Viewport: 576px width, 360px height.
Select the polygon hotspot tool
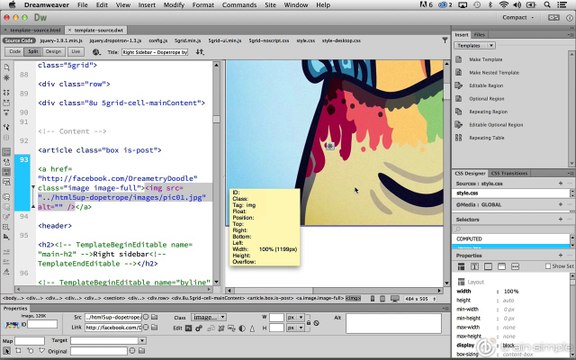click(42, 351)
